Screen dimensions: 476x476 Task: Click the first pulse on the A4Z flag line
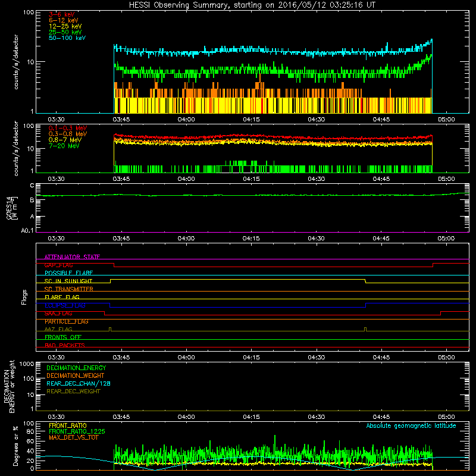point(110,330)
